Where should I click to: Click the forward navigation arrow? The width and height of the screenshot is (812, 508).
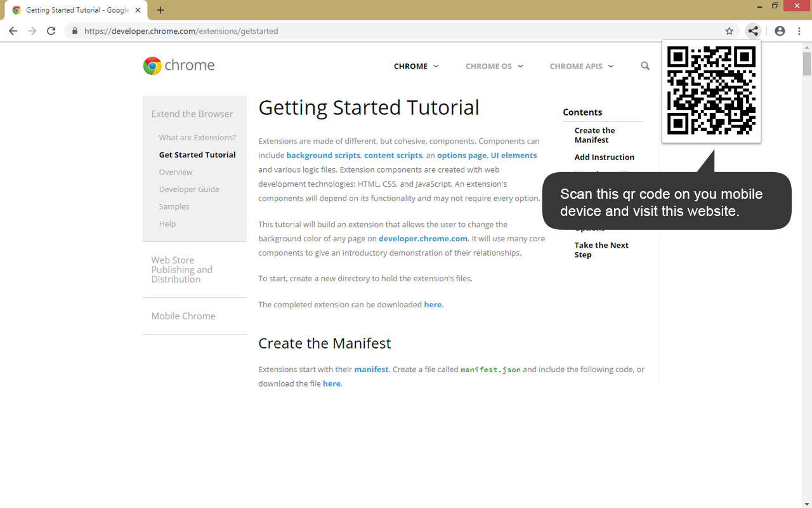pyautogui.click(x=32, y=30)
